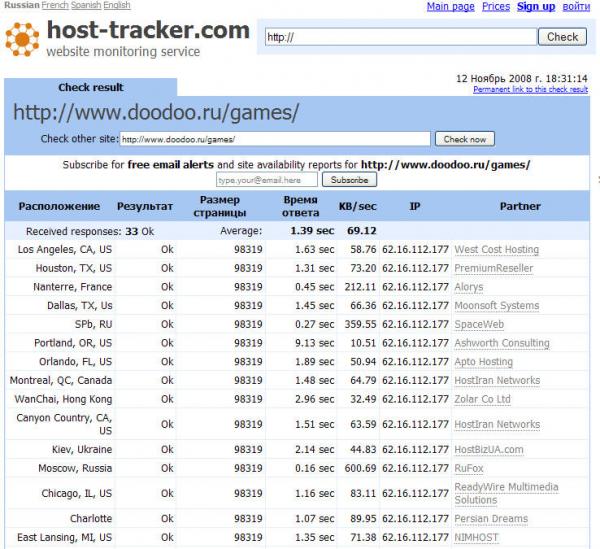Open the SpaceWeb partner link
The height and width of the screenshot is (549, 600).
pos(479,324)
